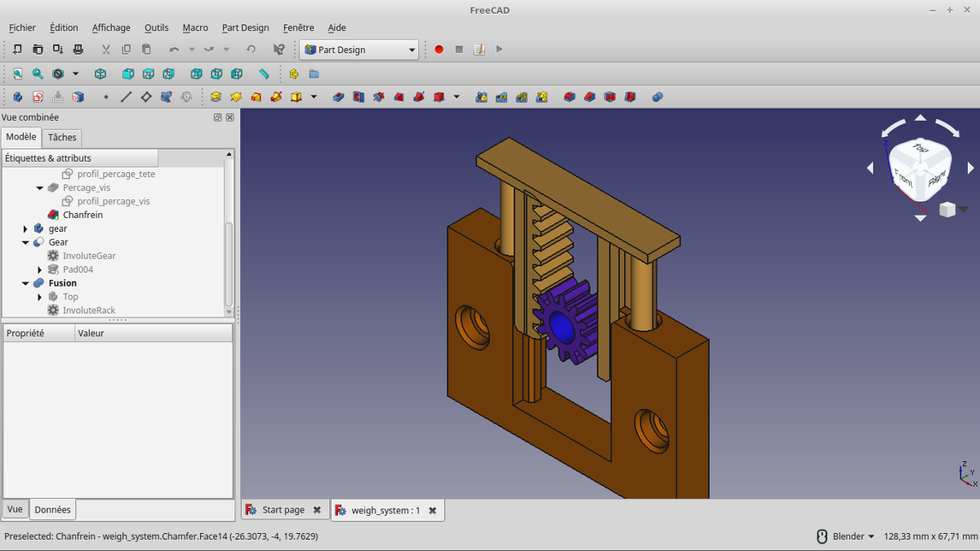
Task: Click the Create group folder icon
Action: click(314, 73)
